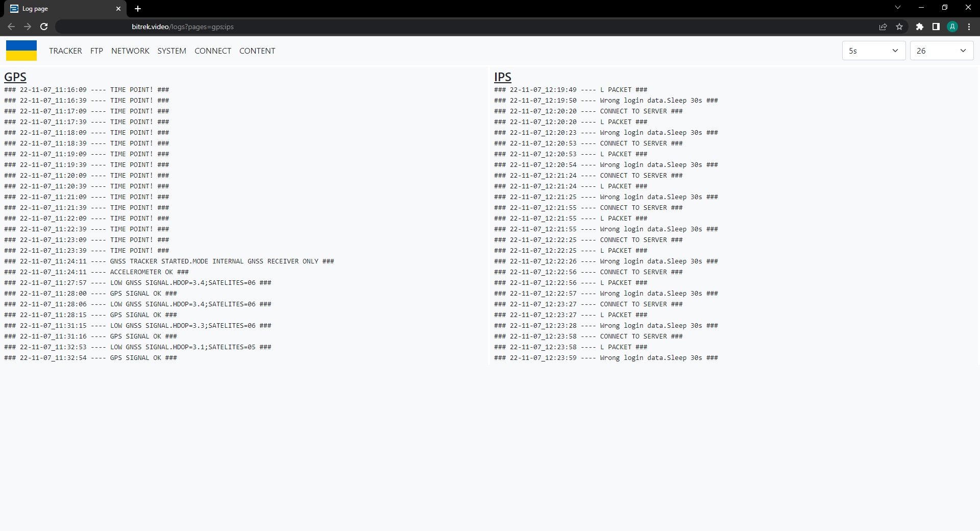980x531 pixels.
Task: Click the Ukrainian flag logo
Action: pos(21,51)
